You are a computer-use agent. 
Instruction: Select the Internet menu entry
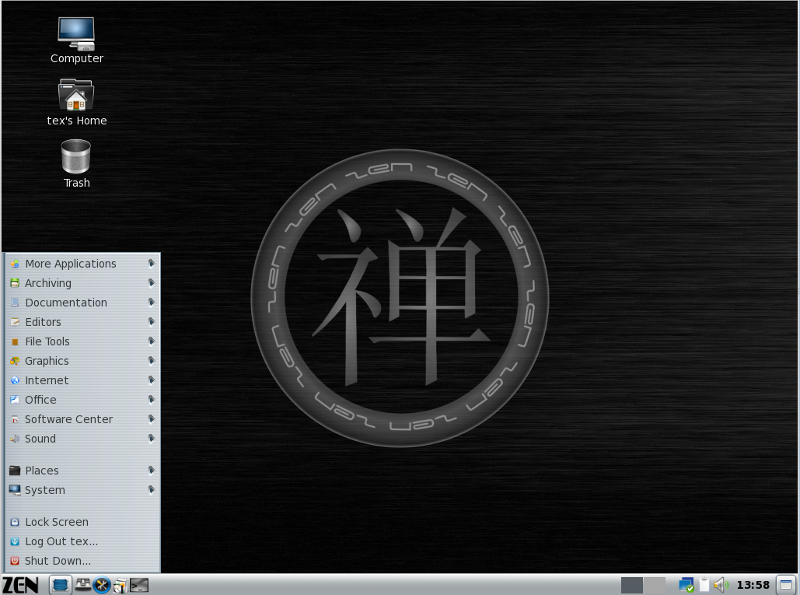[x=83, y=380]
